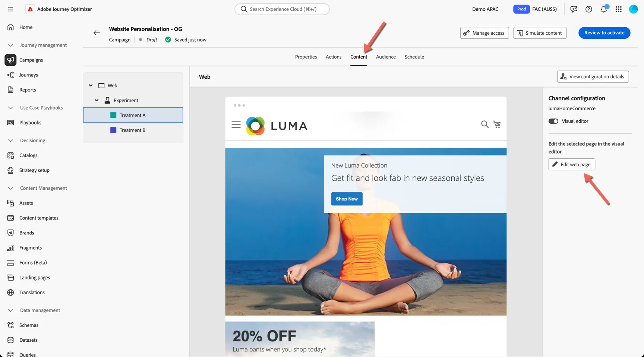
Task: Collapse the Content Management section
Action: 10,188
